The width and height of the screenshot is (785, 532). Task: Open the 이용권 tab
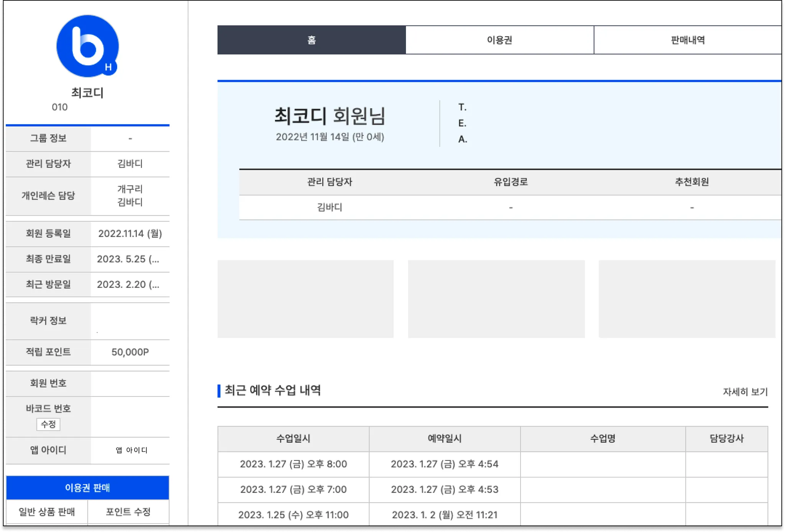pyautogui.click(x=499, y=40)
